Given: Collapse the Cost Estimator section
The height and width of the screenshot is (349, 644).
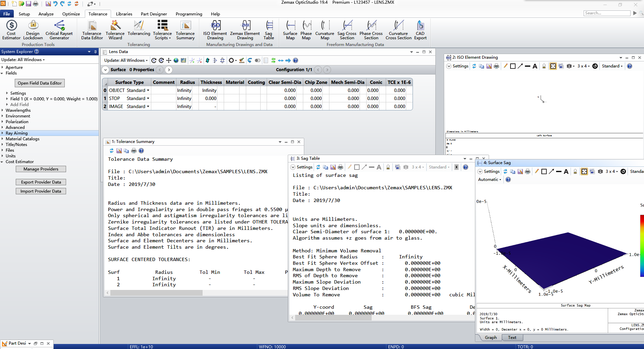Looking at the screenshot, I should 2,162.
